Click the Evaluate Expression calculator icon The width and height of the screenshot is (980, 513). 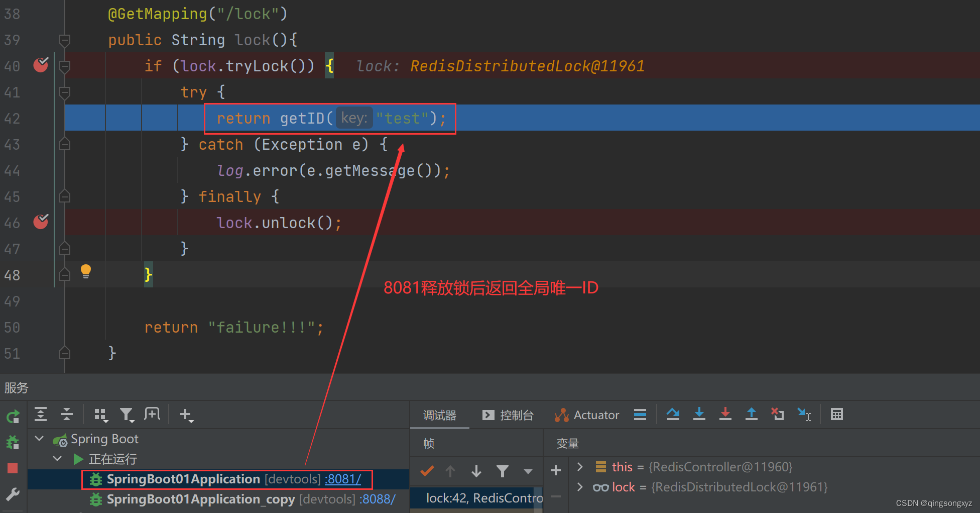point(837,415)
